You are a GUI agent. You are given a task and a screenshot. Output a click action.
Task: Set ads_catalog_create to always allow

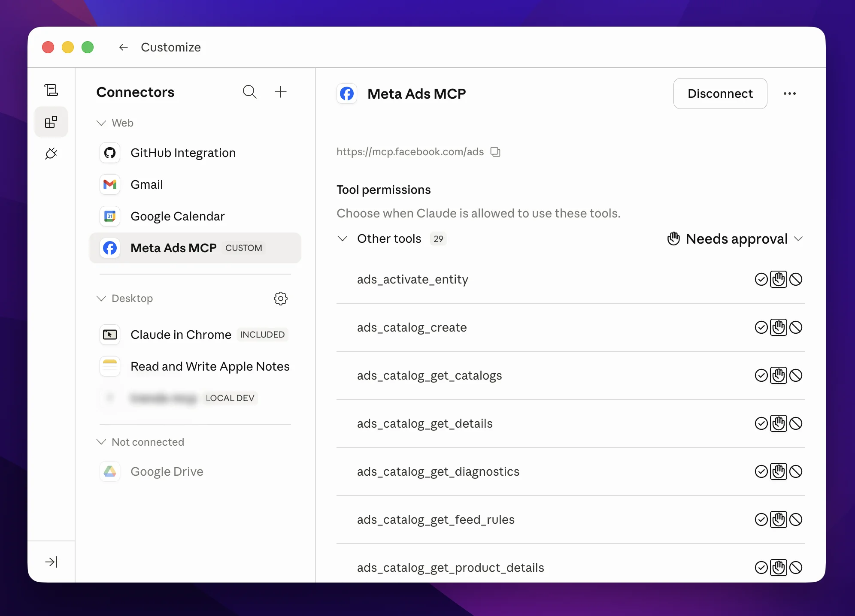coord(761,327)
